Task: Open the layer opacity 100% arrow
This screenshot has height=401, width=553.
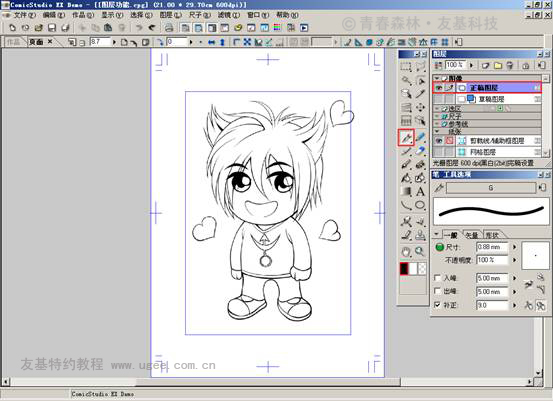Action: (472, 65)
